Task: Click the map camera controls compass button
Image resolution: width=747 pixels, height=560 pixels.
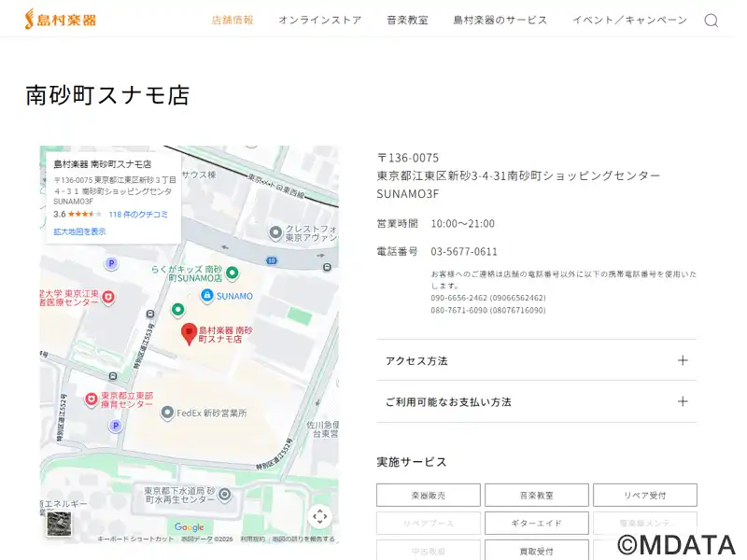Action: [319, 516]
